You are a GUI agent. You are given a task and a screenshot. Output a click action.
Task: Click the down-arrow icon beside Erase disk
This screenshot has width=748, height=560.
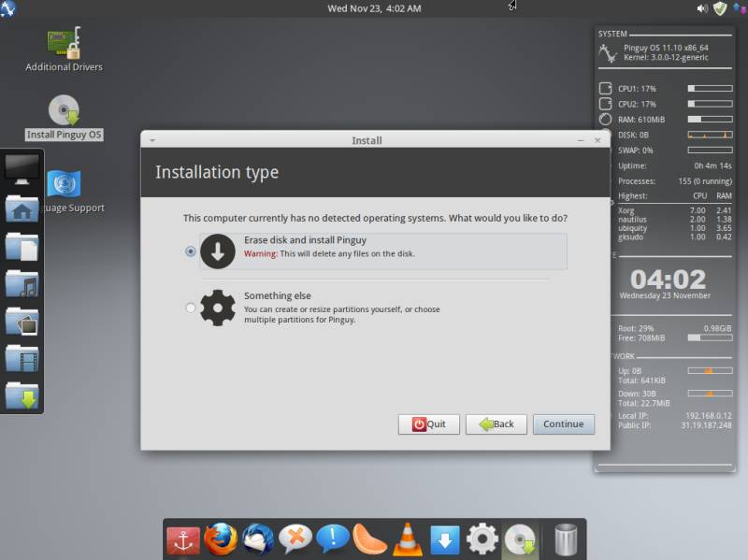(218, 251)
